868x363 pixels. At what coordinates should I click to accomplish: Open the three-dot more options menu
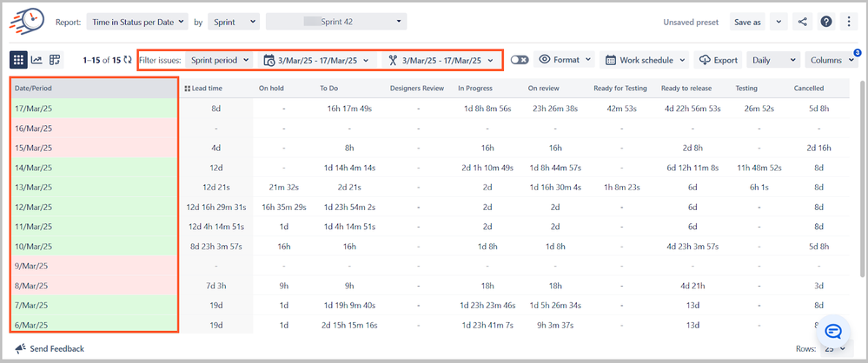coord(849,22)
